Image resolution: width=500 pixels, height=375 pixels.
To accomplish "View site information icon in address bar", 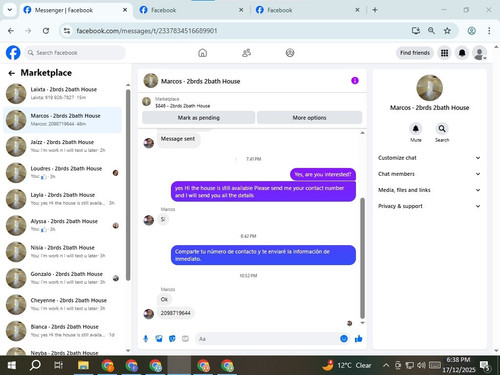I will (x=67, y=31).
